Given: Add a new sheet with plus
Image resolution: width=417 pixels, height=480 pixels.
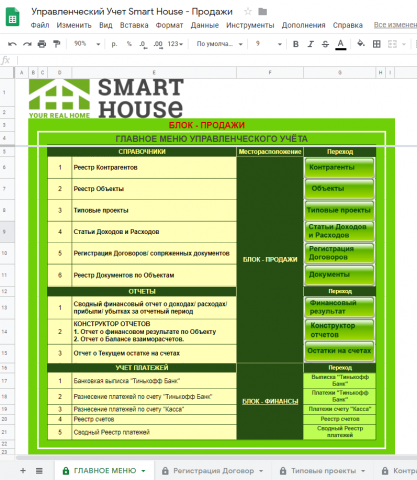Looking at the screenshot, I should coord(23,471).
